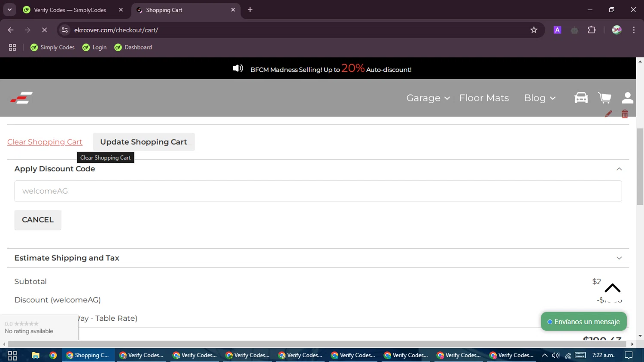Open the shopping cart icon in header

click(x=605, y=98)
